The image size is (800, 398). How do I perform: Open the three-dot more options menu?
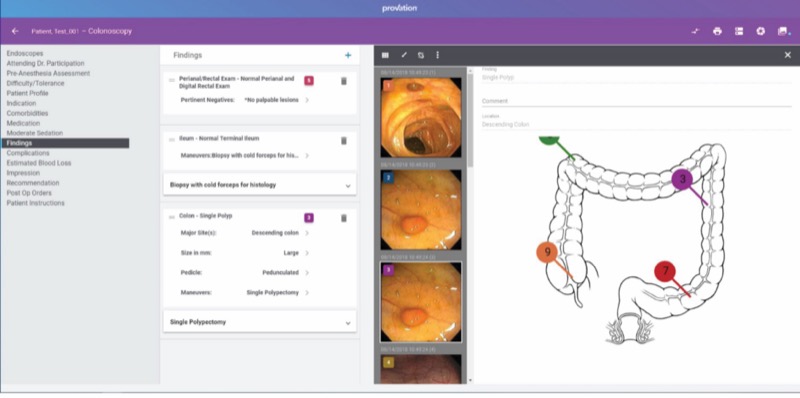[x=437, y=55]
